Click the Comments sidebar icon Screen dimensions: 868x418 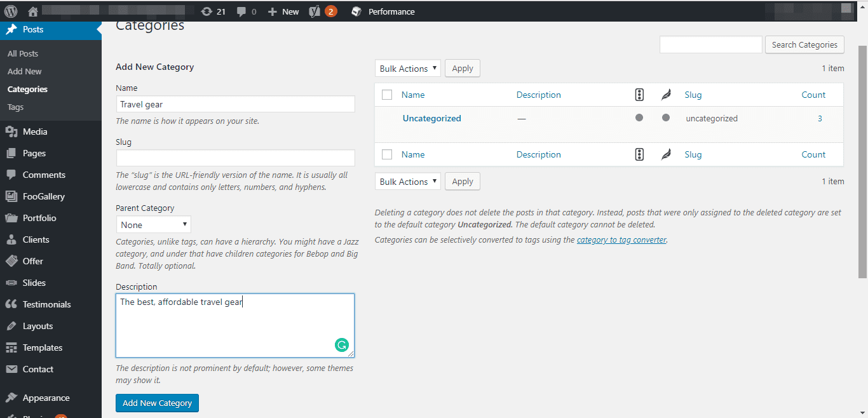[11, 175]
